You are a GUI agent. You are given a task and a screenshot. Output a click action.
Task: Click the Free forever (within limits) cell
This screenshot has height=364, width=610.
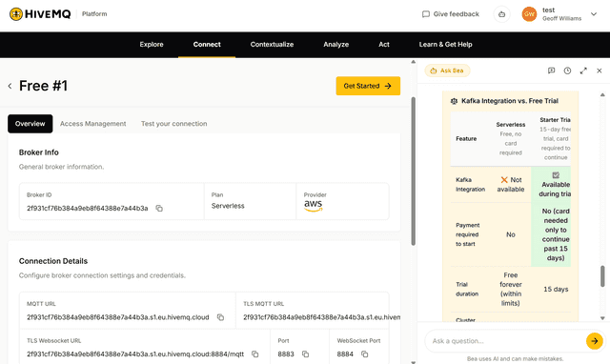pos(511,289)
